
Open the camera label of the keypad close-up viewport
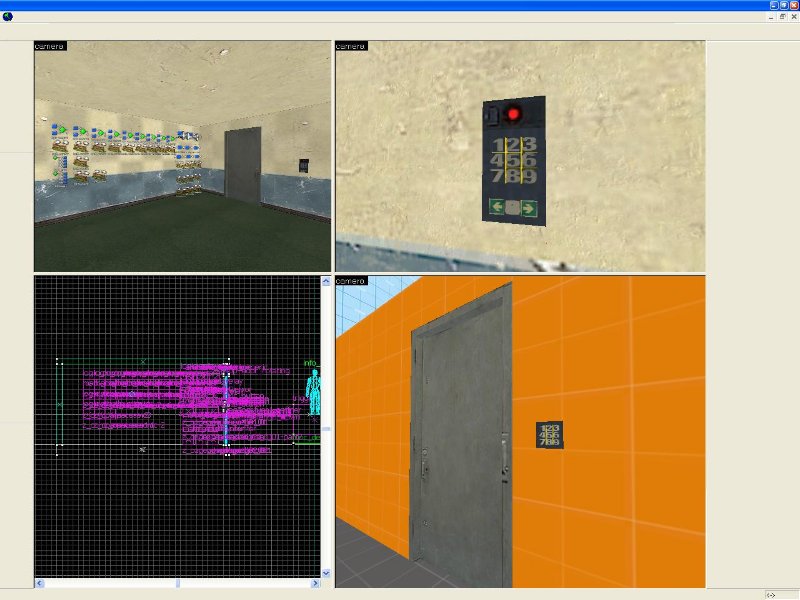[x=351, y=46]
